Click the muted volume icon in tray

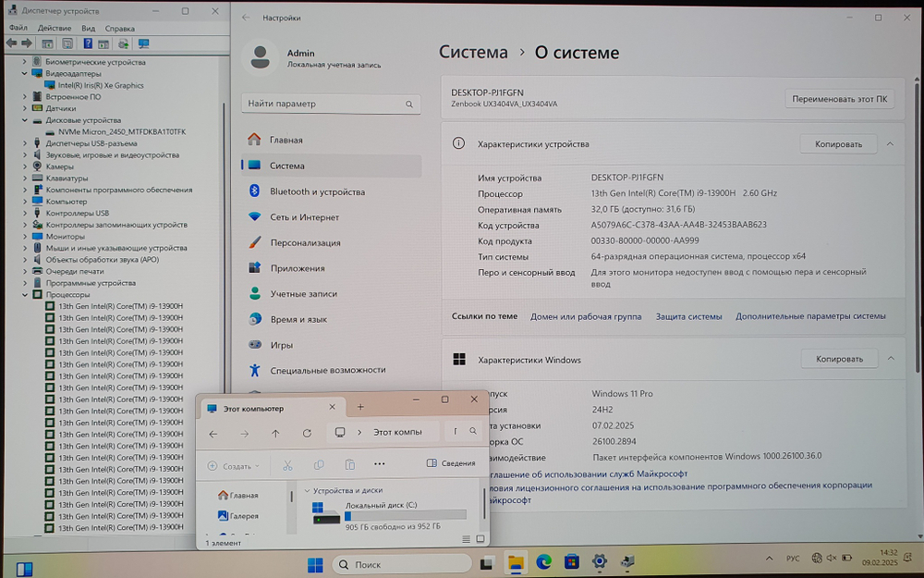click(833, 559)
